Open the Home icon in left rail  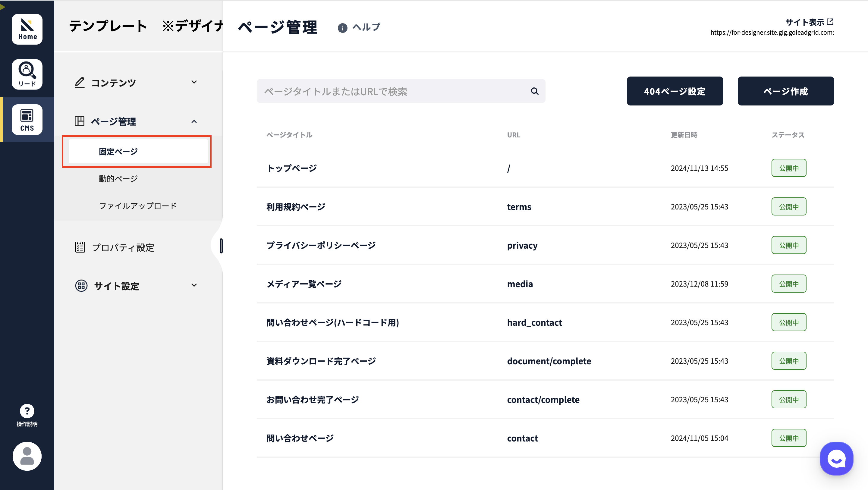tap(27, 29)
